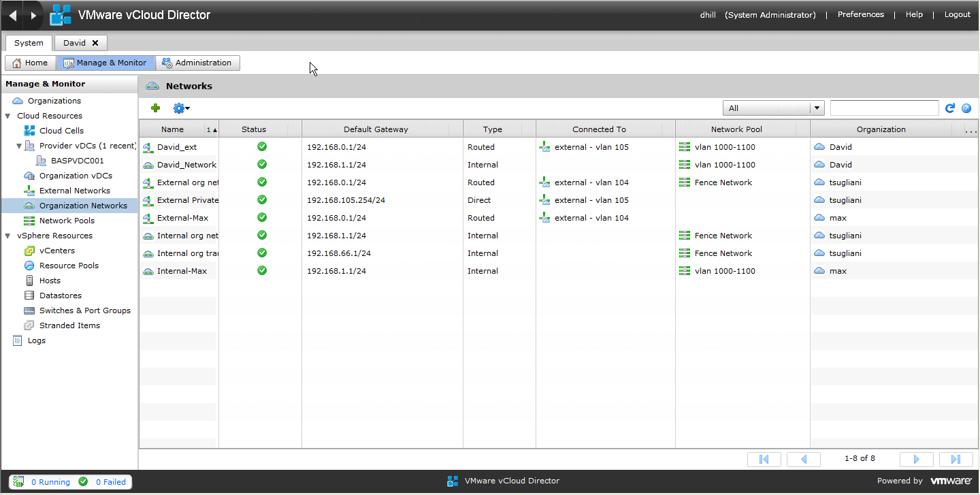Image resolution: width=980 pixels, height=495 pixels.
Task: Click the 0 Running tasks link
Action: [x=50, y=482]
